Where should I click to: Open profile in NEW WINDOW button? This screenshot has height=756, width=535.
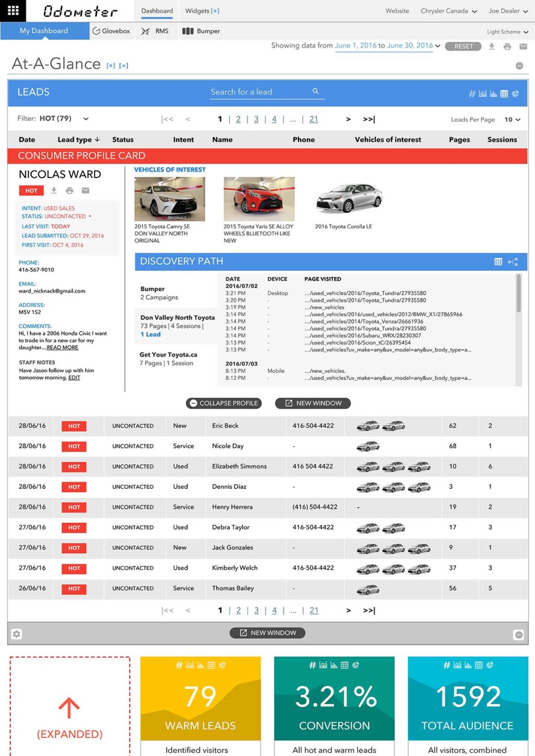[313, 403]
